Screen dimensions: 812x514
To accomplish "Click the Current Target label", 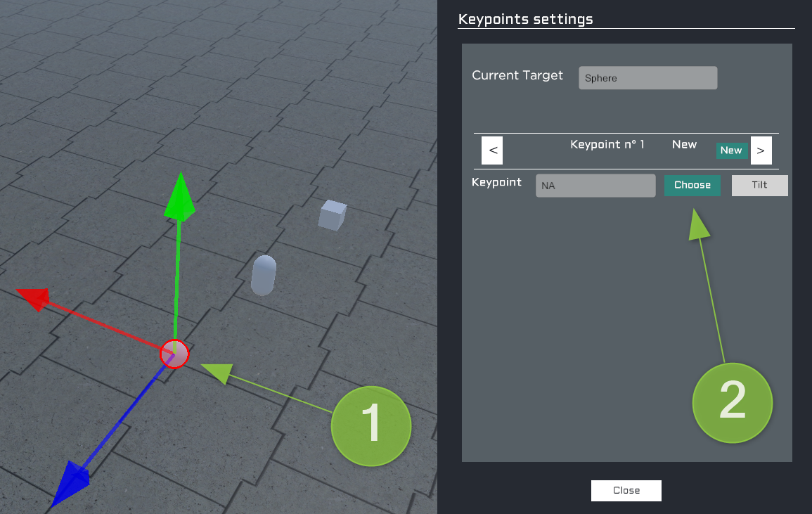I will [517, 75].
